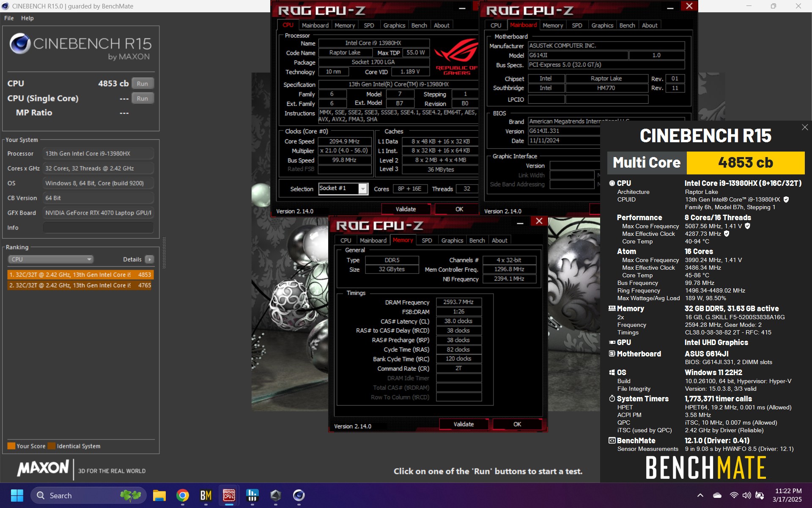Image resolution: width=812 pixels, height=508 pixels.
Task: Open BenchMate taskbar icon
Action: click(x=206, y=495)
